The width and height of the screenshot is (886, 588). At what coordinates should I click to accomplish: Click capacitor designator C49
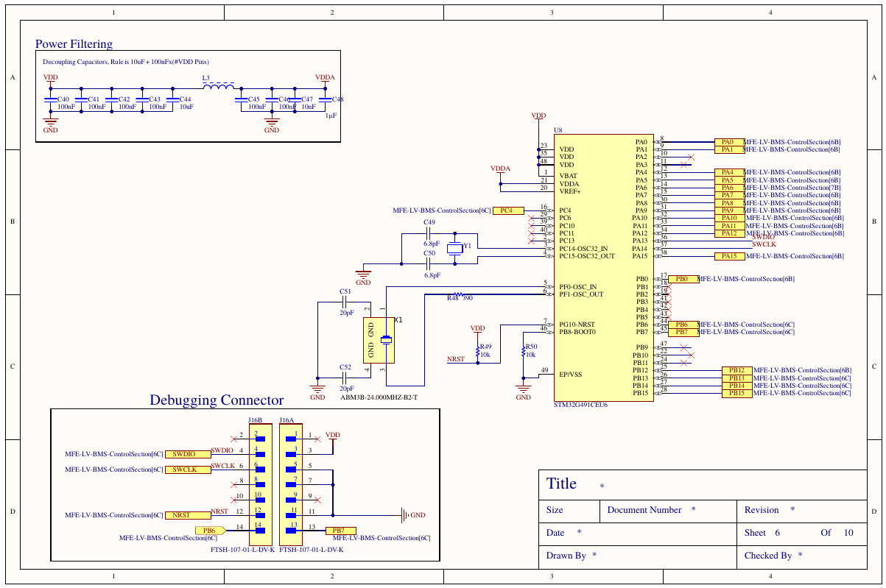click(429, 222)
